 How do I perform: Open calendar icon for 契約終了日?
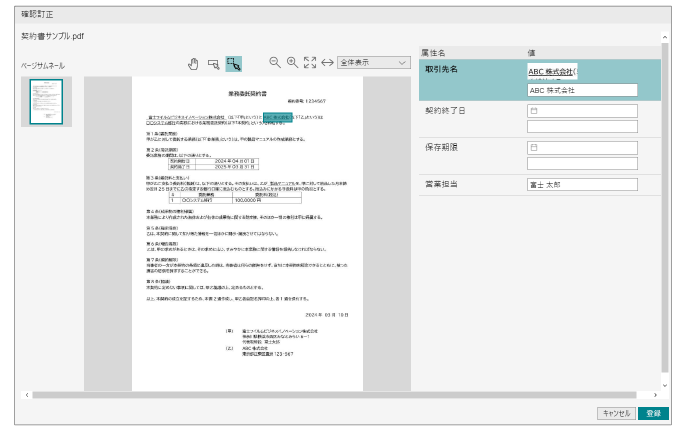point(534,111)
